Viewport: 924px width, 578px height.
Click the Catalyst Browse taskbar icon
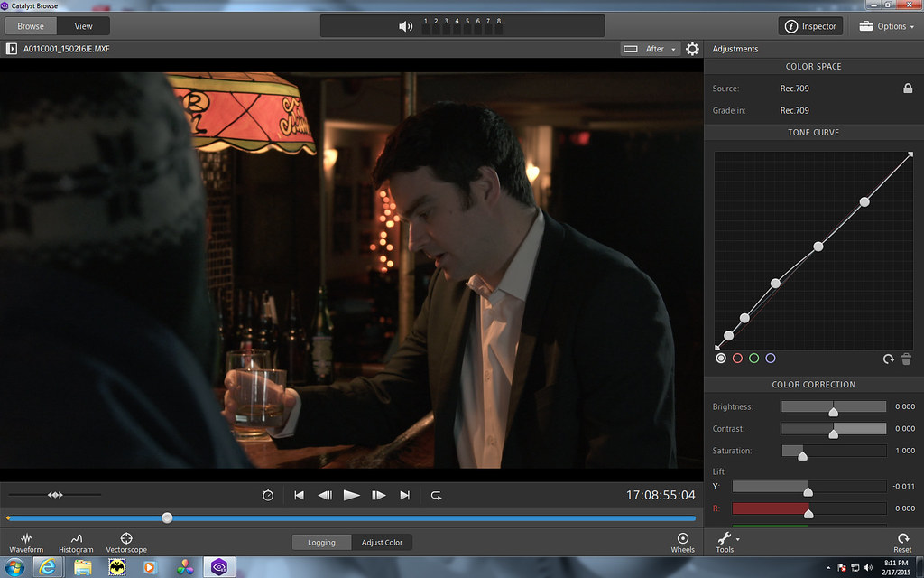[x=219, y=567]
